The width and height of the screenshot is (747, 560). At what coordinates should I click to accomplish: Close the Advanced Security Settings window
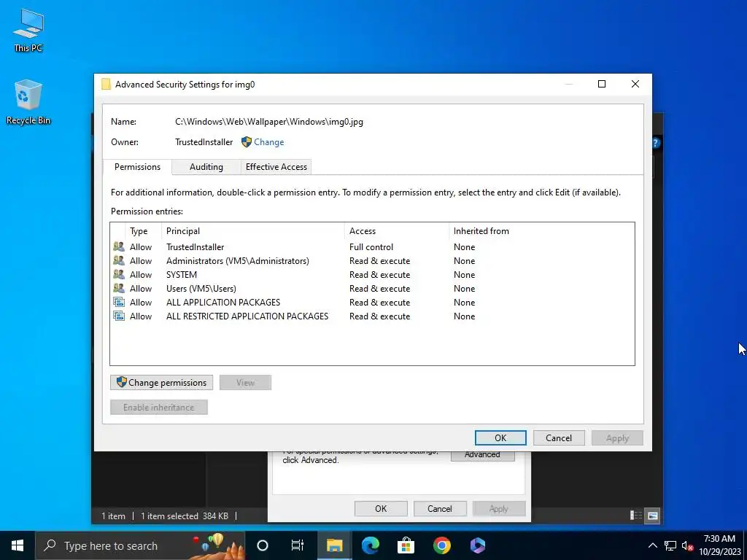click(x=635, y=84)
